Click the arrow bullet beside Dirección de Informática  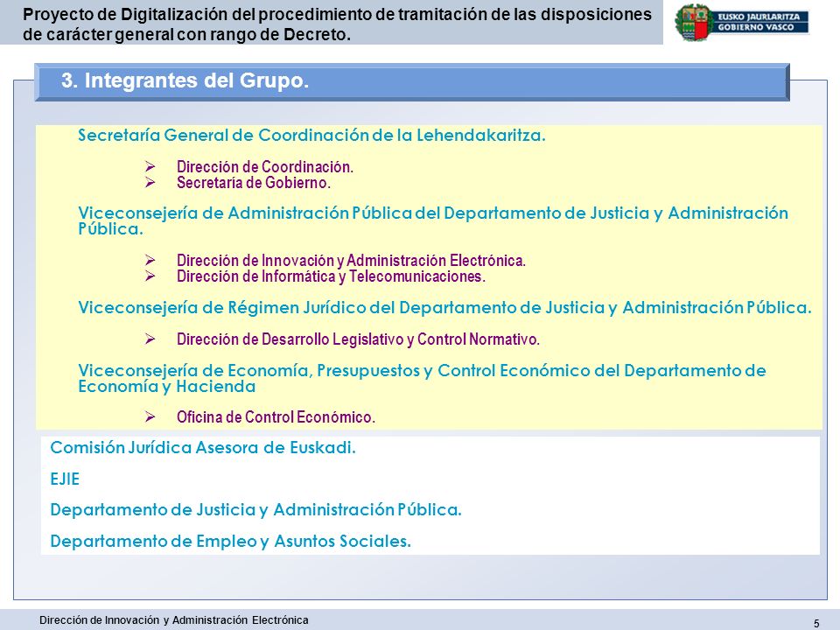tap(150, 276)
